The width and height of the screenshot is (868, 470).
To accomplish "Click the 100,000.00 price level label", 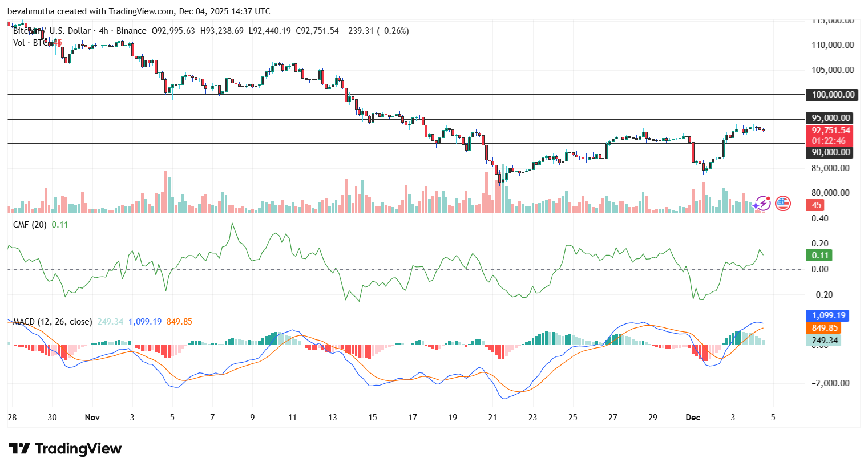I will tap(831, 95).
